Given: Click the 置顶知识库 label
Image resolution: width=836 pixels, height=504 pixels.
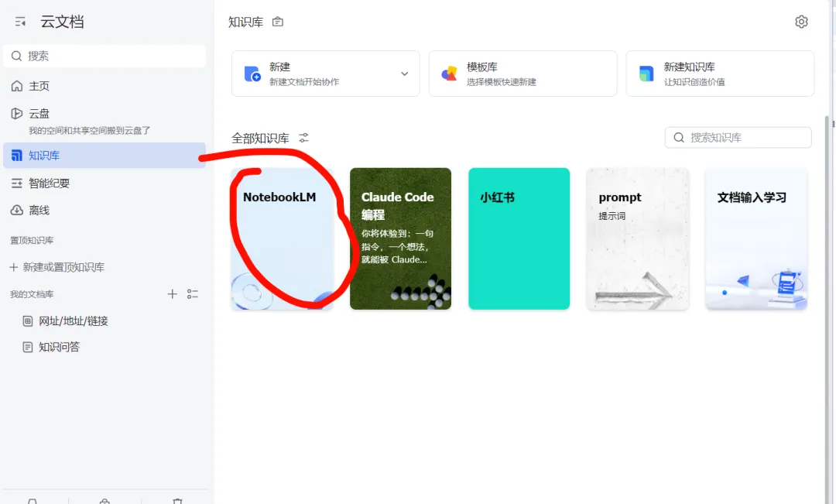Looking at the screenshot, I should [x=32, y=241].
